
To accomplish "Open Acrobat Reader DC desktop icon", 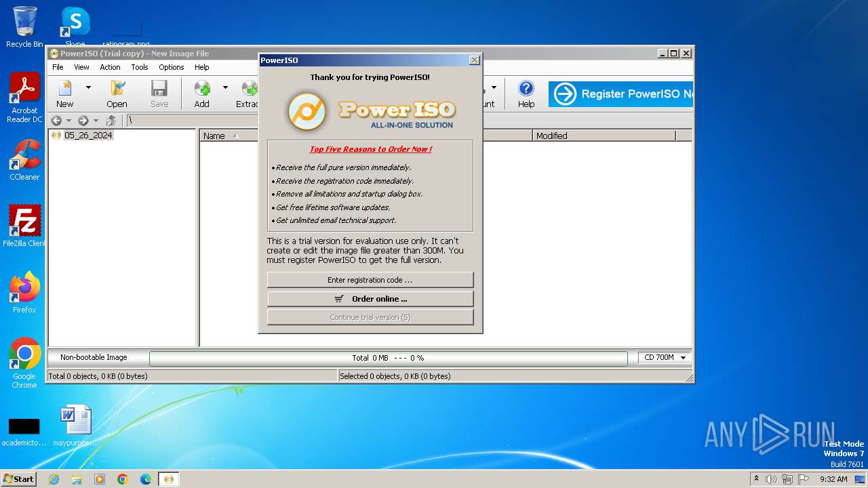I will click(x=24, y=98).
